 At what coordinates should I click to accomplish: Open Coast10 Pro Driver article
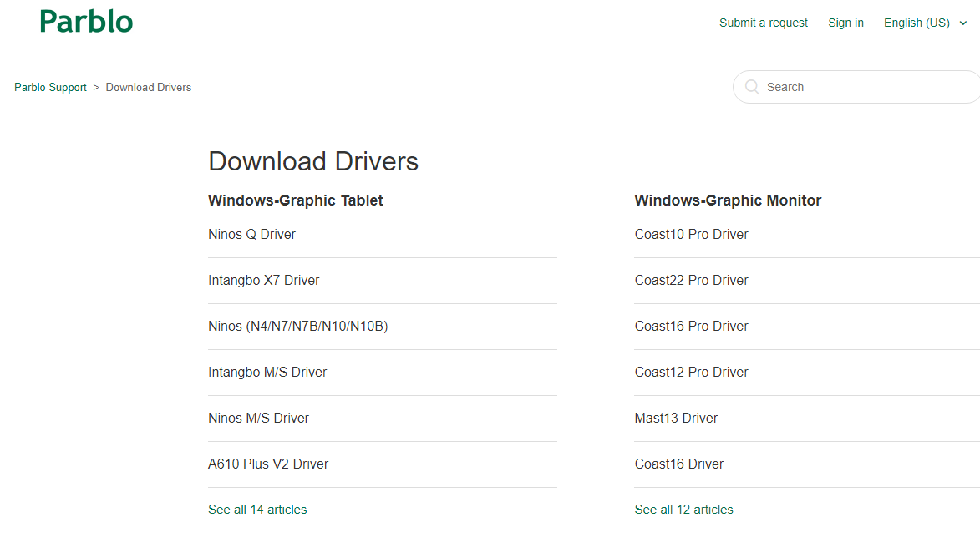point(691,234)
